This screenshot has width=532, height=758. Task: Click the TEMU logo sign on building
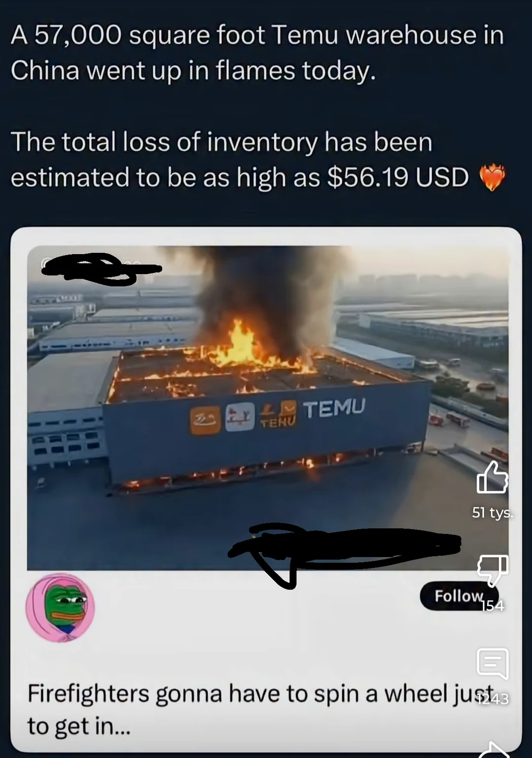point(334,408)
